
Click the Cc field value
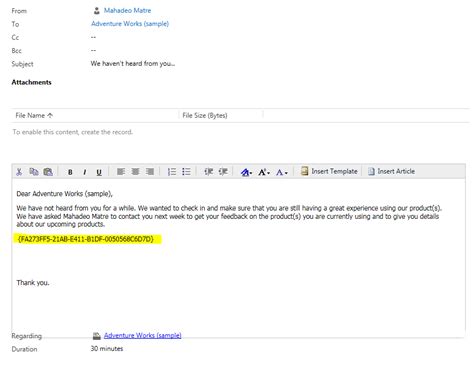93,37
